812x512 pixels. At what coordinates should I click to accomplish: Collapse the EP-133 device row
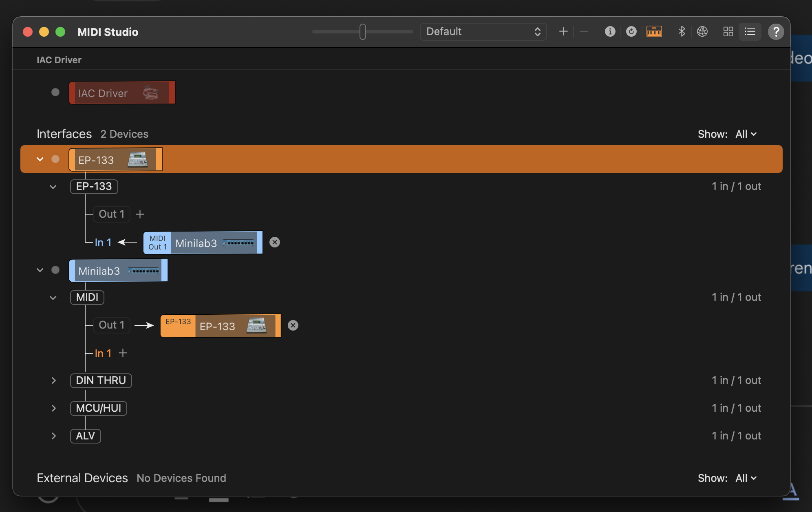tap(40, 159)
